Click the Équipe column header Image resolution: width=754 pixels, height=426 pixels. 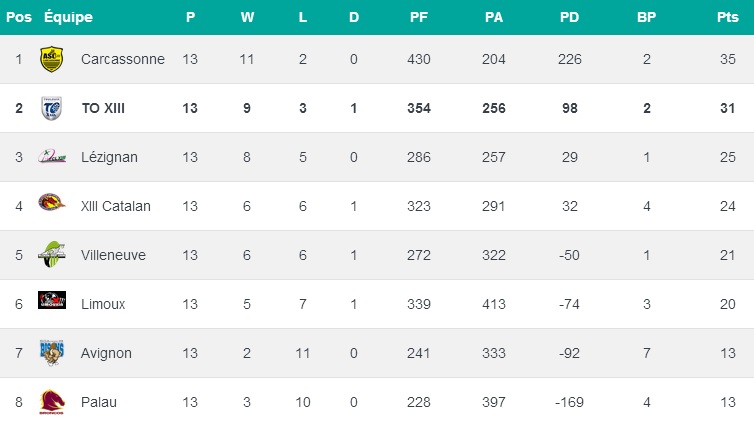[x=68, y=17]
